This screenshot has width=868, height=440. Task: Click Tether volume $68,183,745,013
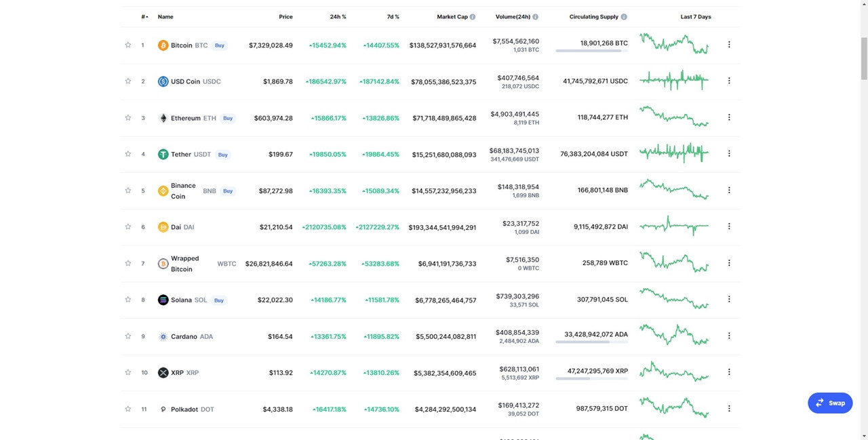coord(514,151)
